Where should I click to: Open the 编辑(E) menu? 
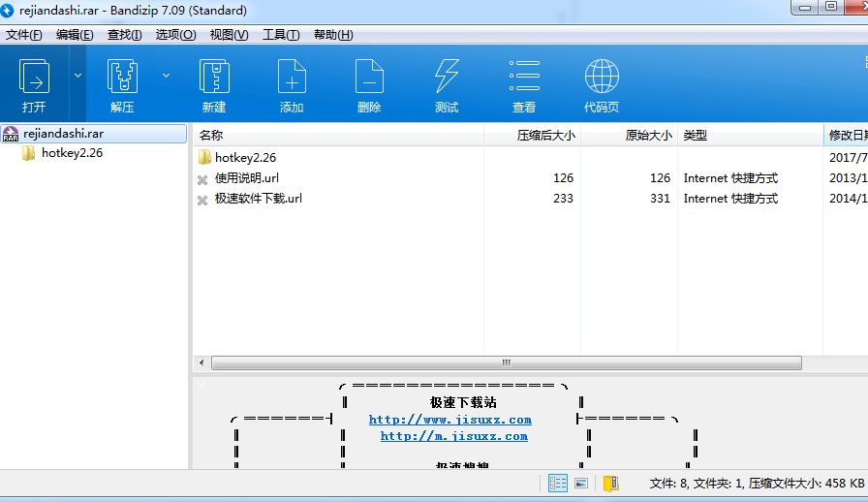coord(75,35)
